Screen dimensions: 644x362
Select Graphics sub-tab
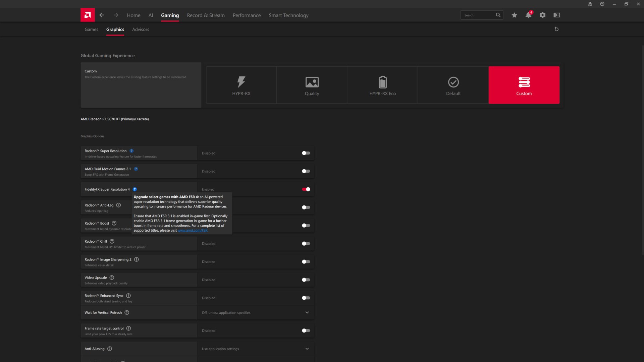(115, 29)
